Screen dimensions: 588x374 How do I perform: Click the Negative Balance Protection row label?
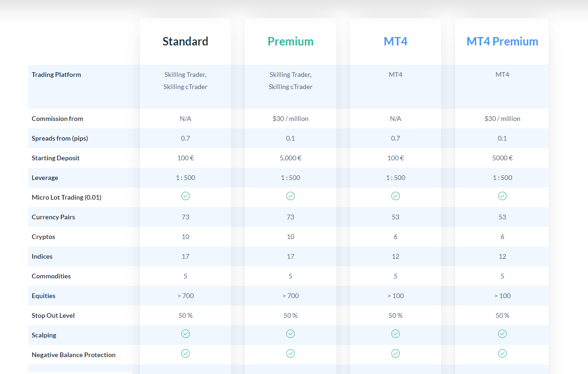[x=74, y=355]
